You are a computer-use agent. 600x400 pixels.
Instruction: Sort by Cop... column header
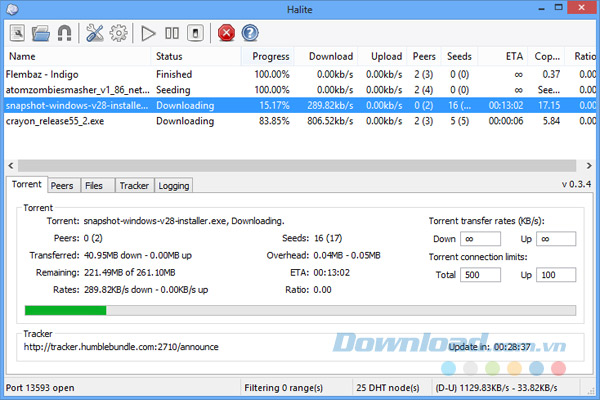(546, 57)
